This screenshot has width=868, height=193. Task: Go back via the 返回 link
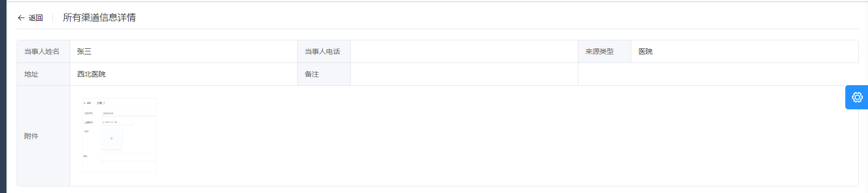35,18
